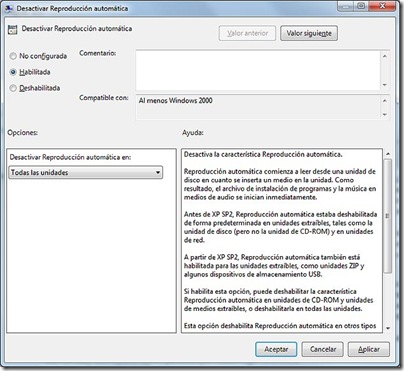Click the Valor anterior button

tap(247, 33)
